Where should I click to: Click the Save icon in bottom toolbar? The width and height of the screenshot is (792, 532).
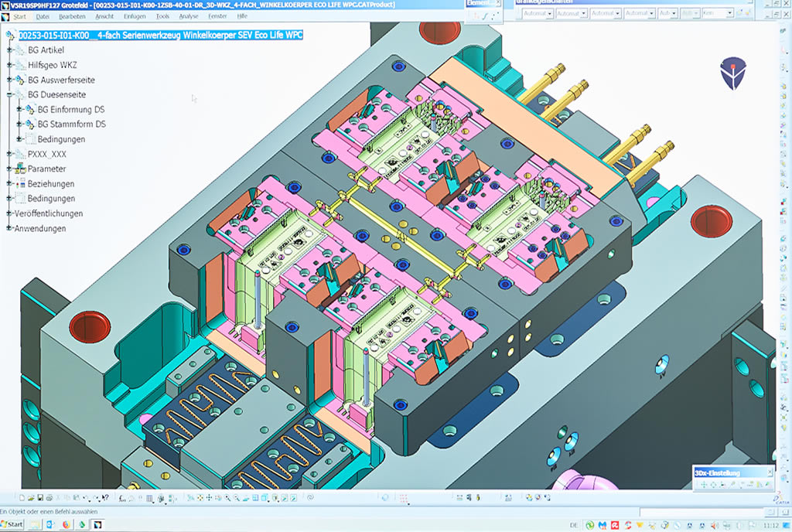coord(39,498)
